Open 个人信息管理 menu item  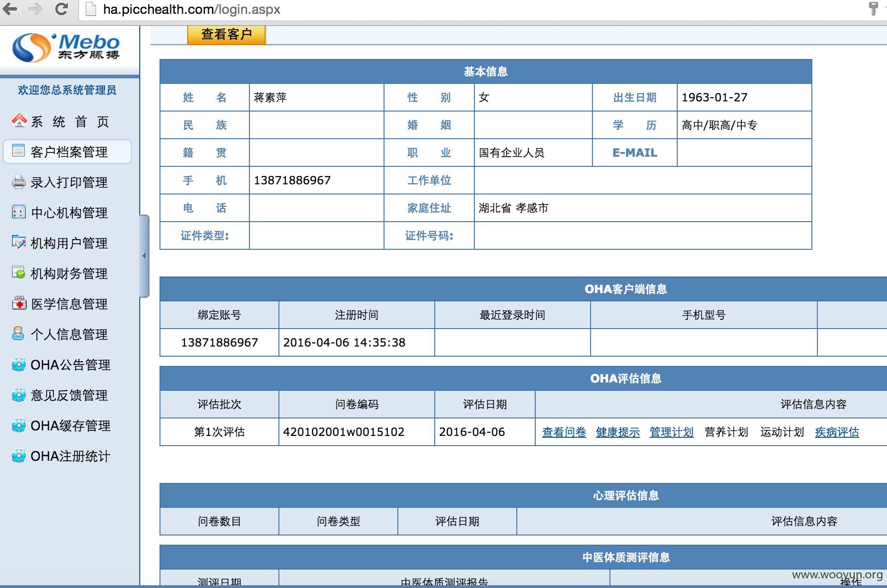69,335
